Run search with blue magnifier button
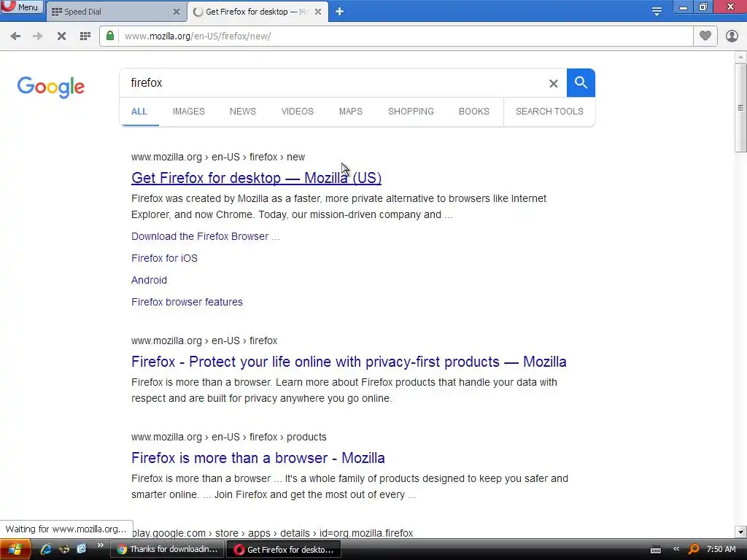Image resolution: width=747 pixels, height=560 pixels. [x=581, y=83]
